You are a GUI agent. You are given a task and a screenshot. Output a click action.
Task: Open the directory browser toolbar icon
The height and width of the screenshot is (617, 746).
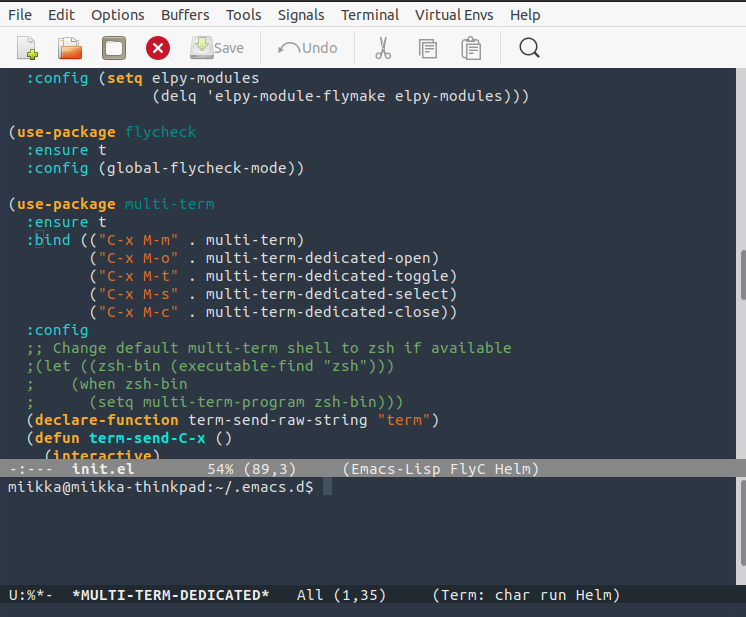tap(114, 48)
